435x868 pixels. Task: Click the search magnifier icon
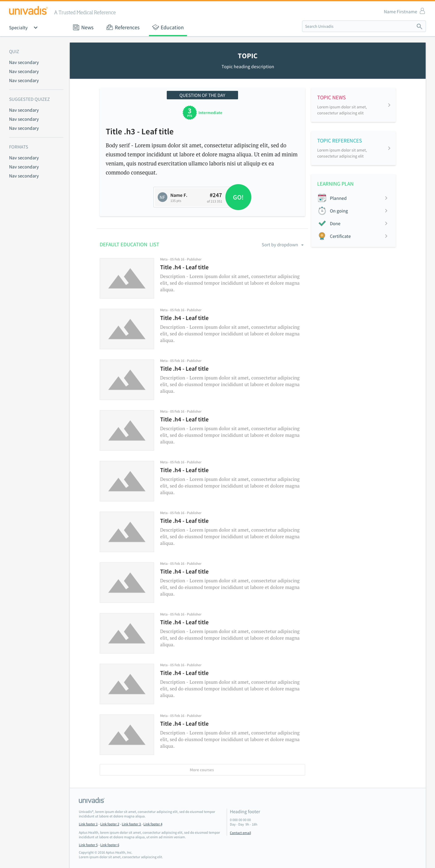(419, 26)
